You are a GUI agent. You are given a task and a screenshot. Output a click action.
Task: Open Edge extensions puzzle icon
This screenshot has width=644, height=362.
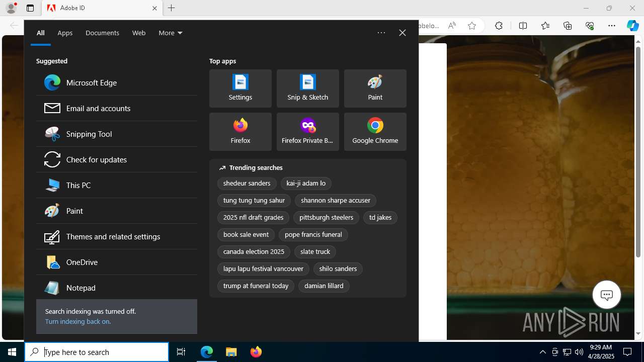pyautogui.click(x=499, y=26)
